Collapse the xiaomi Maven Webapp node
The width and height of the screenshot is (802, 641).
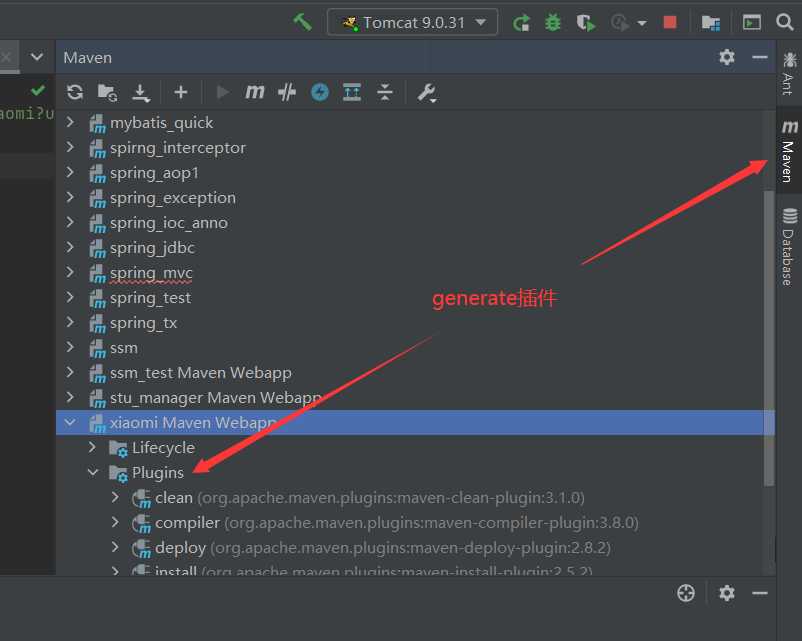(70, 422)
